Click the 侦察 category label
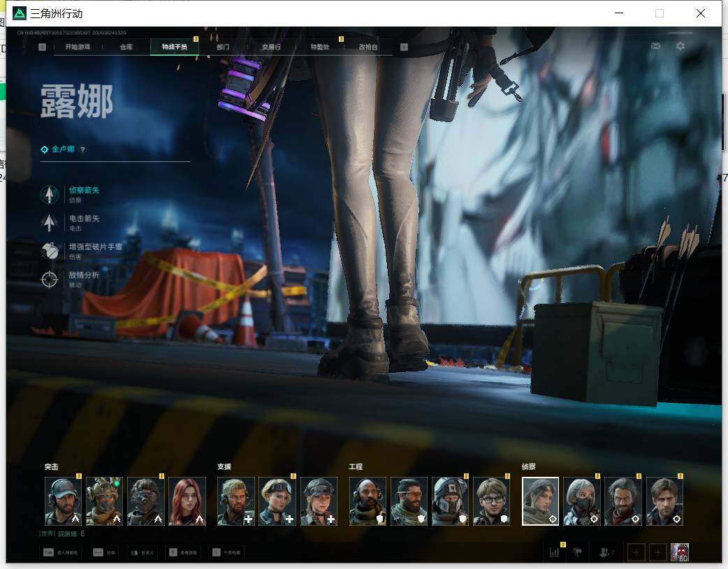Image resolution: width=728 pixels, height=569 pixels. click(x=529, y=467)
